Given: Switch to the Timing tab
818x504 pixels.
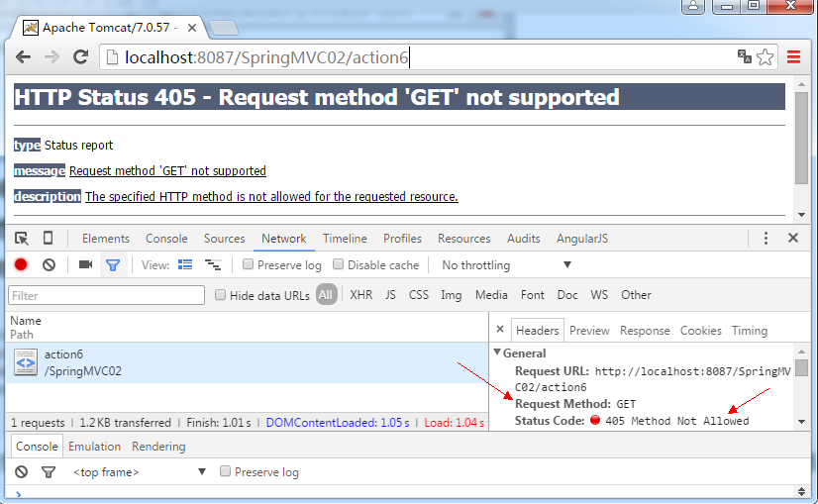Looking at the screenshot, I should pos(749,331).
